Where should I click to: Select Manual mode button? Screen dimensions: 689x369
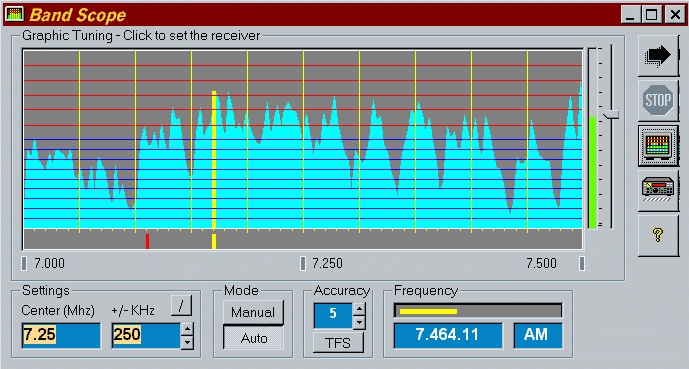[253, 312]
